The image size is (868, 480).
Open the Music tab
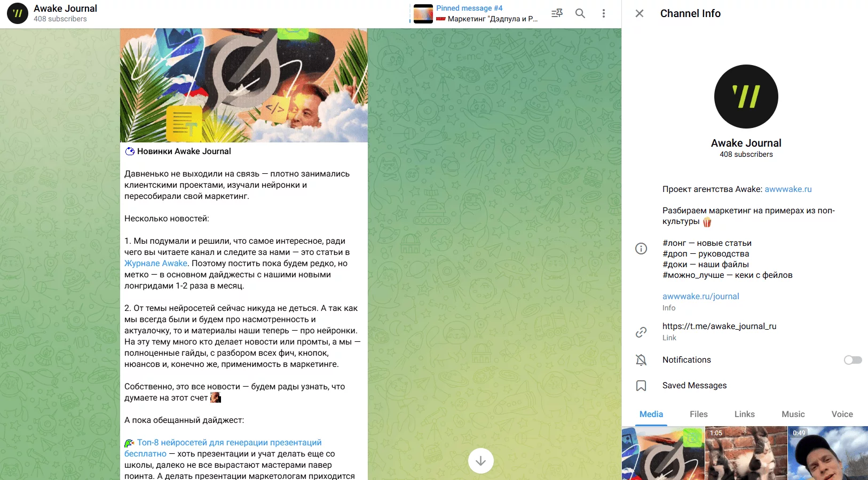coord(793,414)
